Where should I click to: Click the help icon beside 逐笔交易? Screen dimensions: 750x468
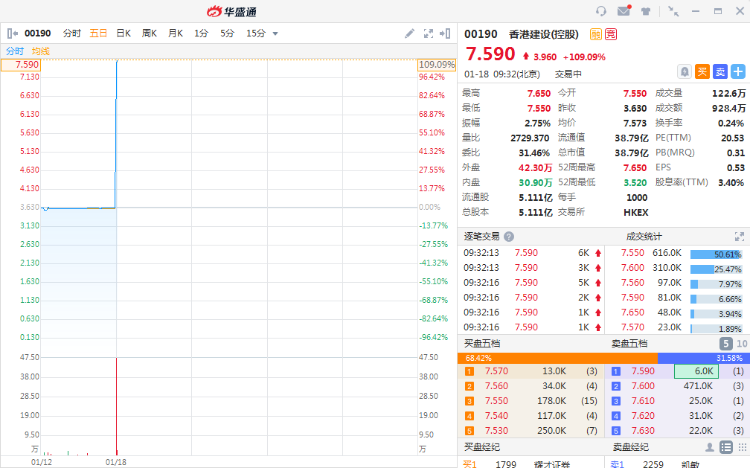coord(509,236)
